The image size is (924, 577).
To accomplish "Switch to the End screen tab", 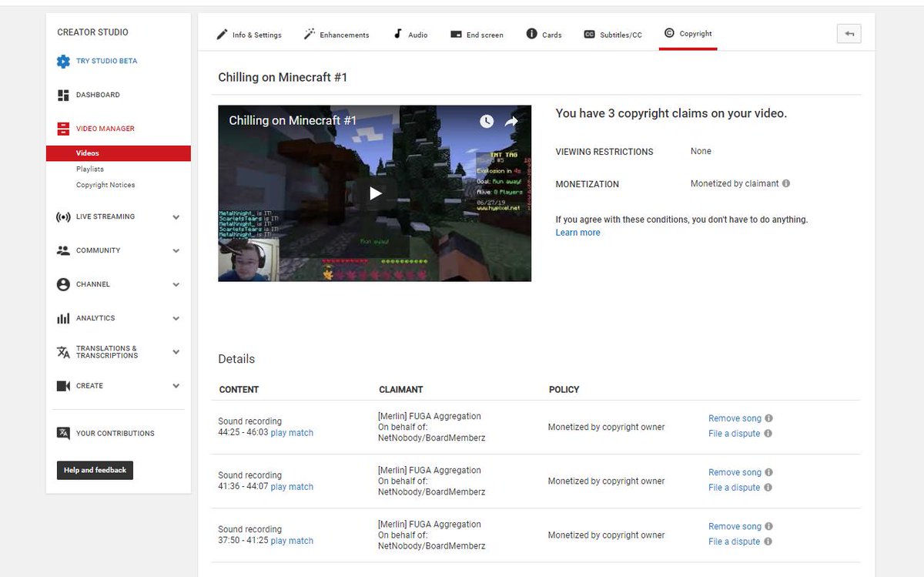I will (x=477, y=34).
